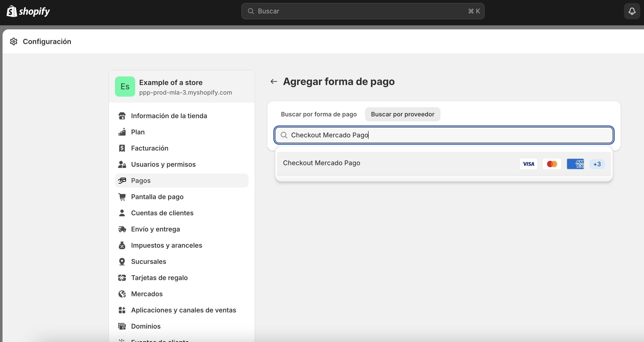Click the location pin icon for Sucursales
Image resolution: width=644 pixels, height=342 pixels.
(x=122, y=262)
